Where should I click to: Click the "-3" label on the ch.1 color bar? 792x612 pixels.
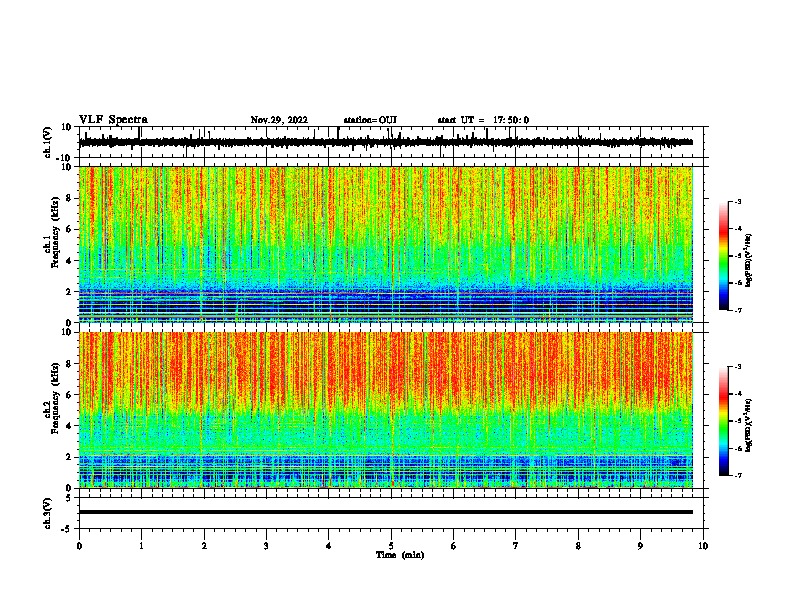[737, 201]
